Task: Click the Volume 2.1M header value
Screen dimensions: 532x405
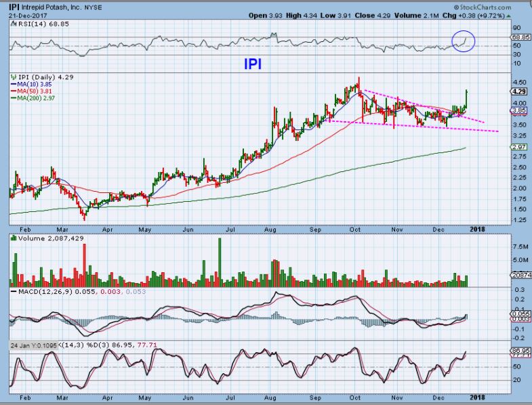Action: (x=417, y=16)
